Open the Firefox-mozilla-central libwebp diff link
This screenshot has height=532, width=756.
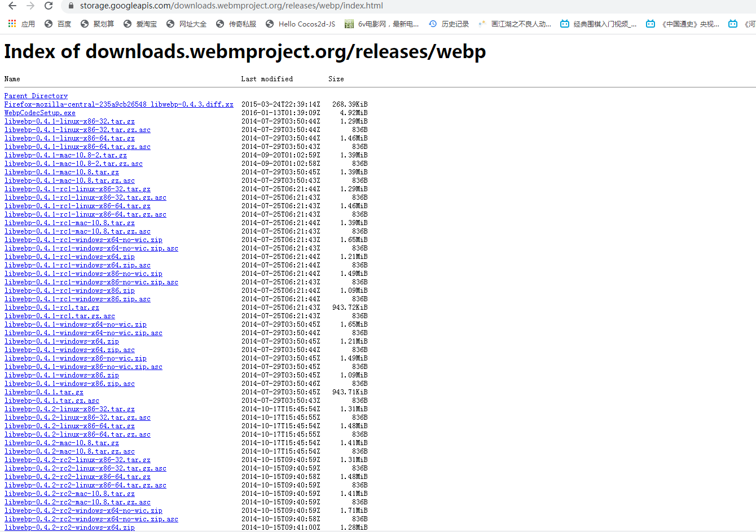(x=118, y=104)
